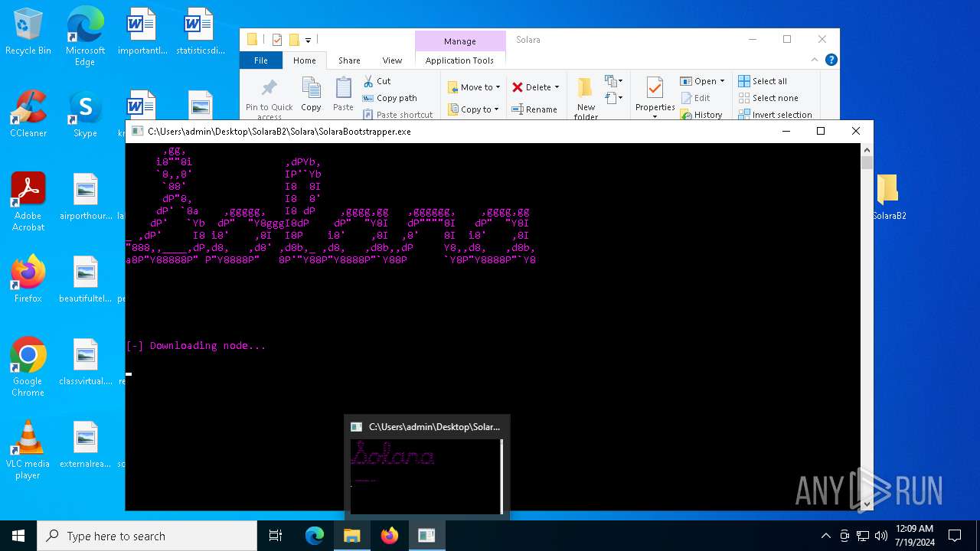Click Properties checkmark in quick access toolbar
Image resolution: width=980 pixels, height=551 pixels.
pyautogui.click(x=277, y=40)
